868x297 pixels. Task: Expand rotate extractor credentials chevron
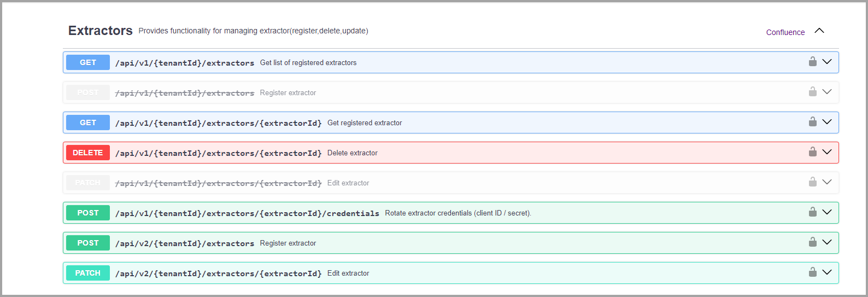(x=827, y=212)
